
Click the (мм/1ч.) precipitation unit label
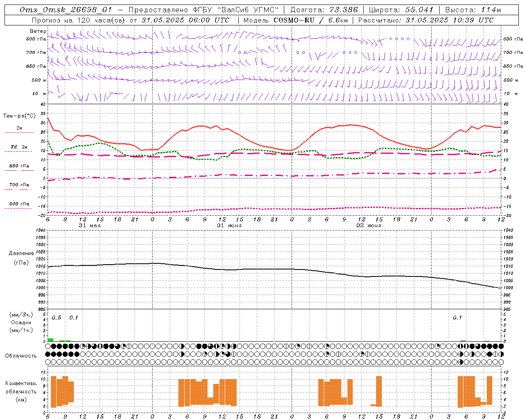(21, 330)
